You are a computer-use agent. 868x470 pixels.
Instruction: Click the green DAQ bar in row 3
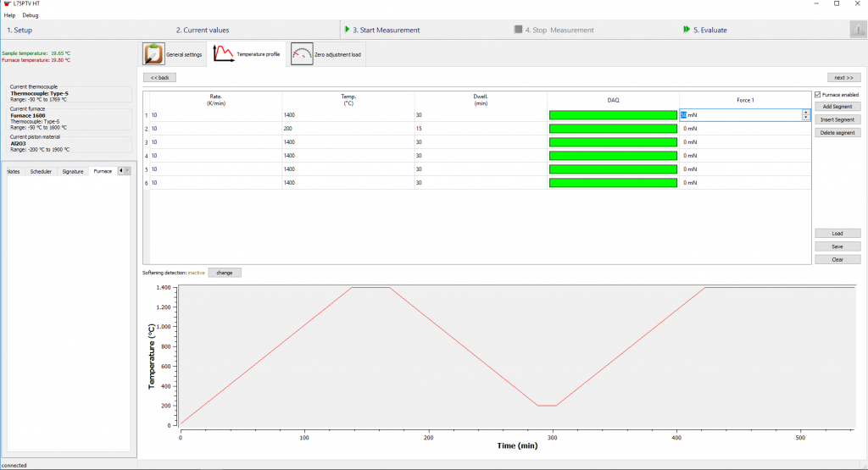point(613,142)
